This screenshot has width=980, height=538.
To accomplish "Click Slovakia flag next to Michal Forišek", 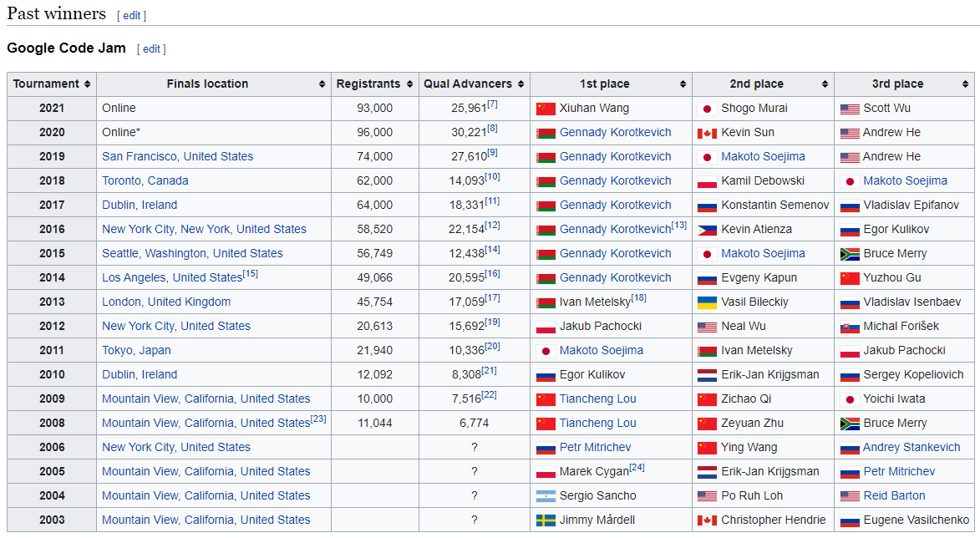I will (x=850, y=327).
